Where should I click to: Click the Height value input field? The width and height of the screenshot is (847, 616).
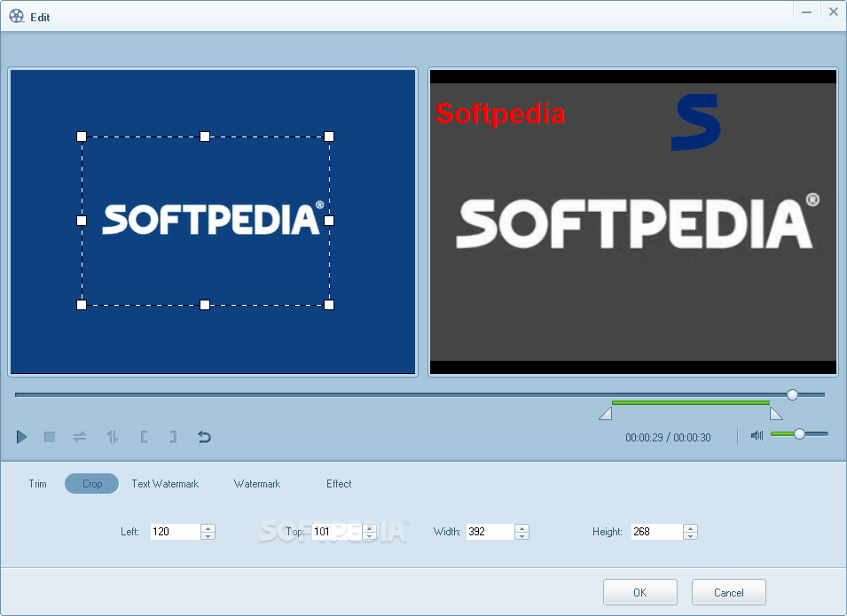pos(656,532)
